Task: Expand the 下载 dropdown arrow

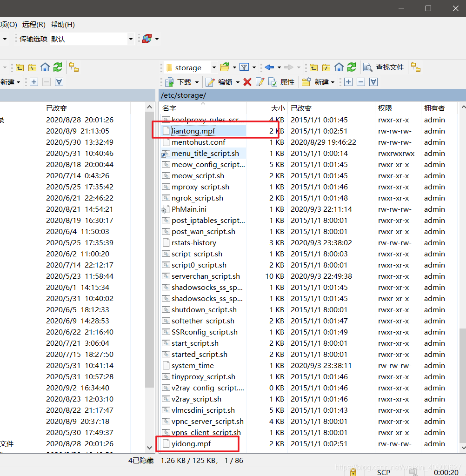Action: [x=197, y=82]
